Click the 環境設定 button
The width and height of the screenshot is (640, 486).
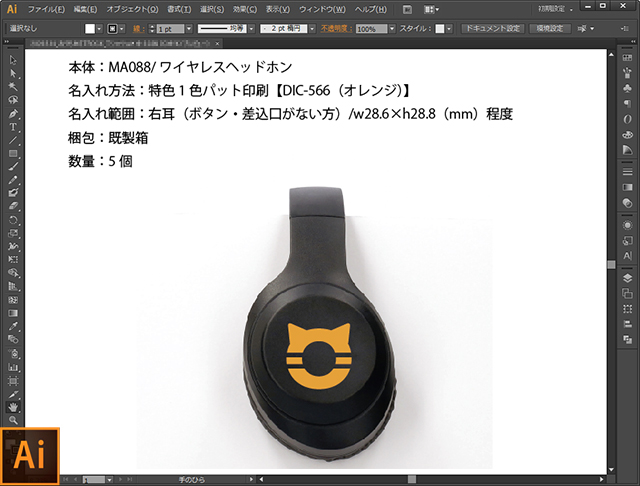click(x=550, y=28)
